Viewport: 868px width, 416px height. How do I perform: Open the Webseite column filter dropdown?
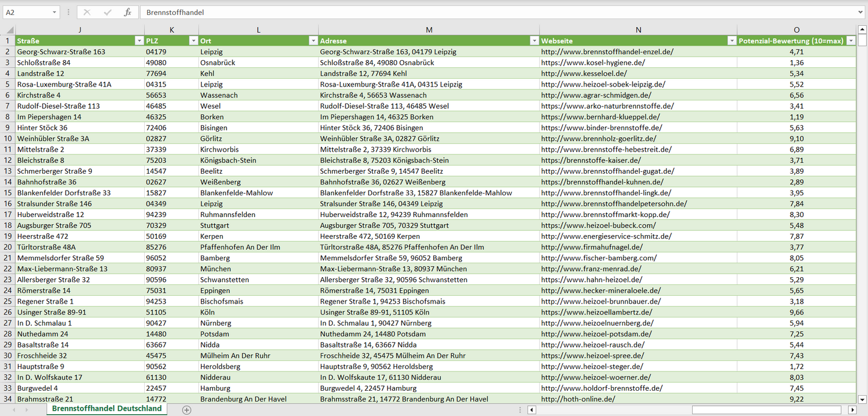coord(732,41)
